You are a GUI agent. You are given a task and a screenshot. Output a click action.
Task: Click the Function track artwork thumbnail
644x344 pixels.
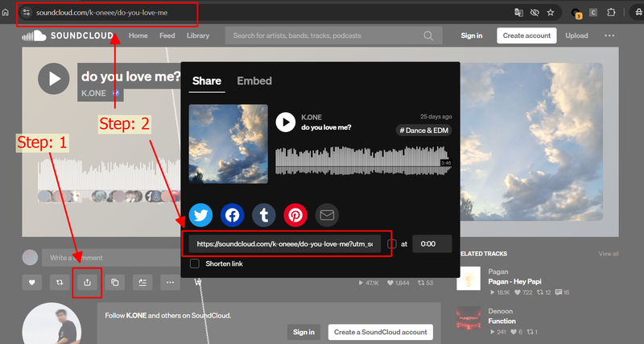469,317
